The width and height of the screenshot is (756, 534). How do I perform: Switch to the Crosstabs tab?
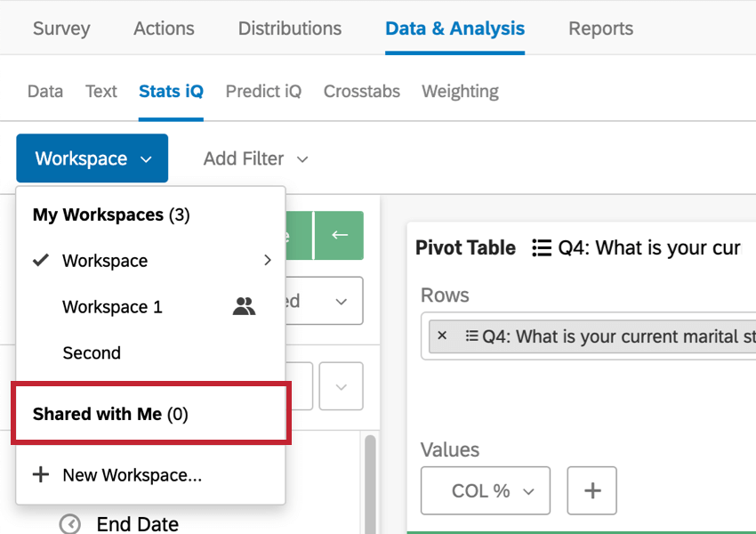(x=361, y=91)
